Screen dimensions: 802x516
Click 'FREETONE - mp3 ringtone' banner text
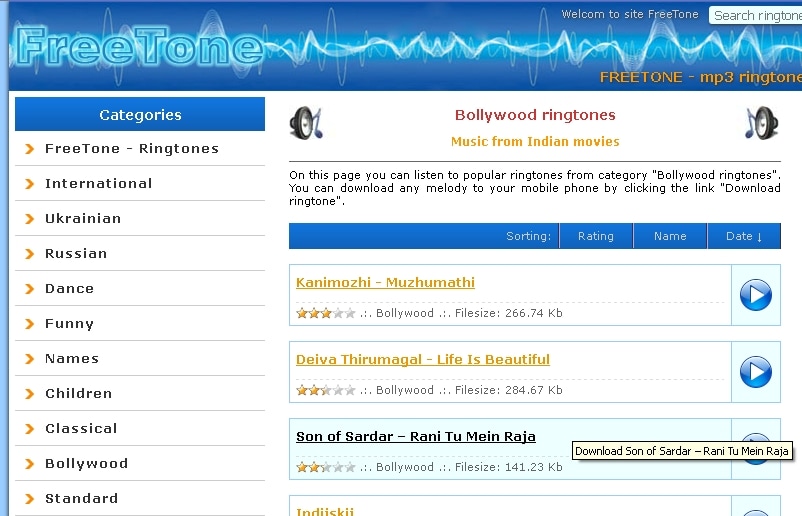point(701,77)
